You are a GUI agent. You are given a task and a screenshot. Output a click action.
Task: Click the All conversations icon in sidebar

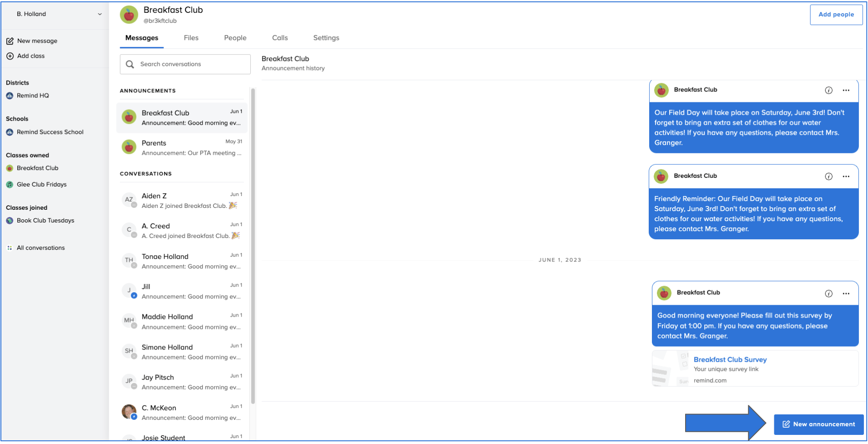pos(10,248)
